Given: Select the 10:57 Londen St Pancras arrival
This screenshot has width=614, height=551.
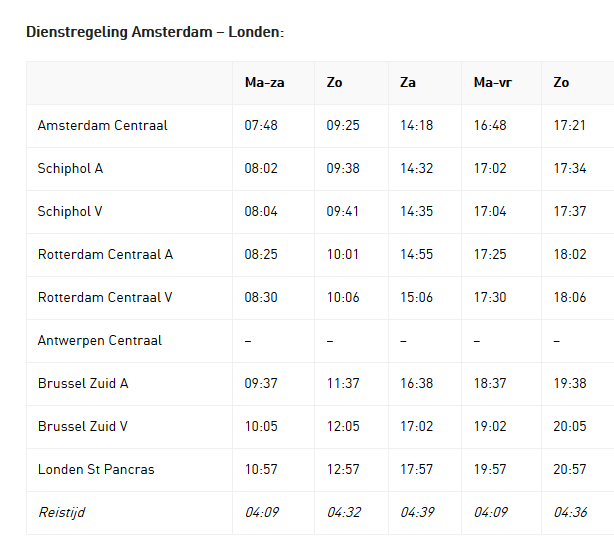Looking at the screenshot, I should [261, 470].
